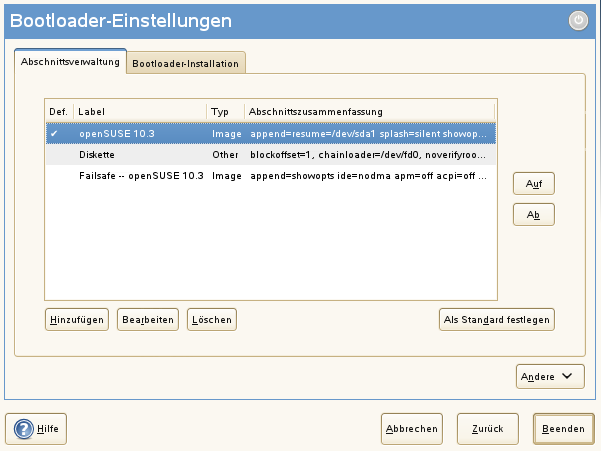This screenshot has width=601, height=451.
Task: Set entry with Als Standard festlegen
Action: click(x=498, y=320)
